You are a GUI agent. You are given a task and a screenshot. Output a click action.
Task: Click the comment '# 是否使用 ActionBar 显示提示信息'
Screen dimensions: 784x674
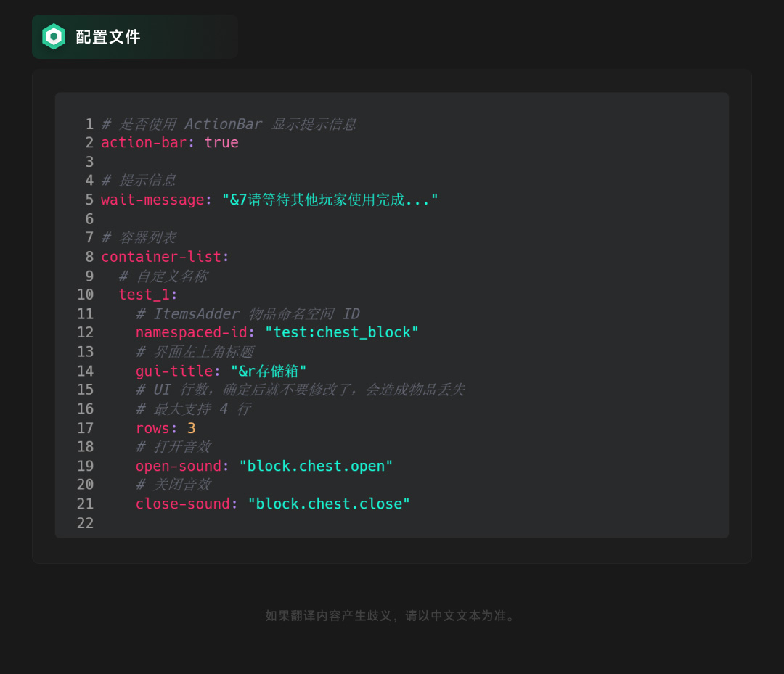(x=229, y=124)
